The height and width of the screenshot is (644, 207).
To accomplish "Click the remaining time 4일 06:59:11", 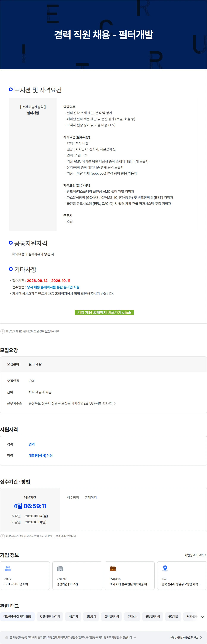I will pos(30,506).
